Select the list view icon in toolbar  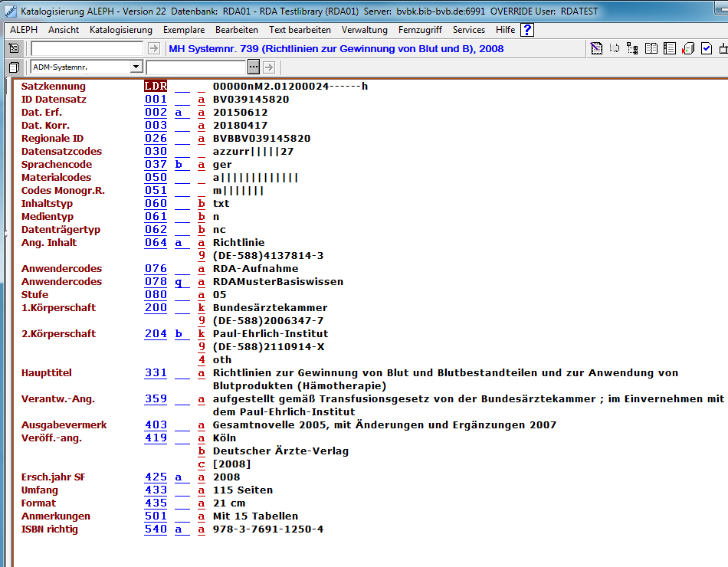(669, 48)
